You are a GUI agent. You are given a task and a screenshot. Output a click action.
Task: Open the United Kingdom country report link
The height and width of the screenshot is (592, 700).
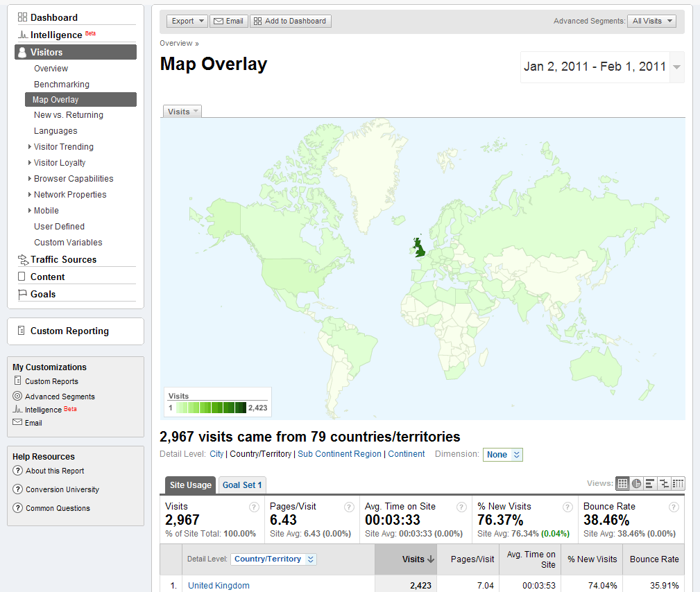pyautogui.click(x=219, y=585)
